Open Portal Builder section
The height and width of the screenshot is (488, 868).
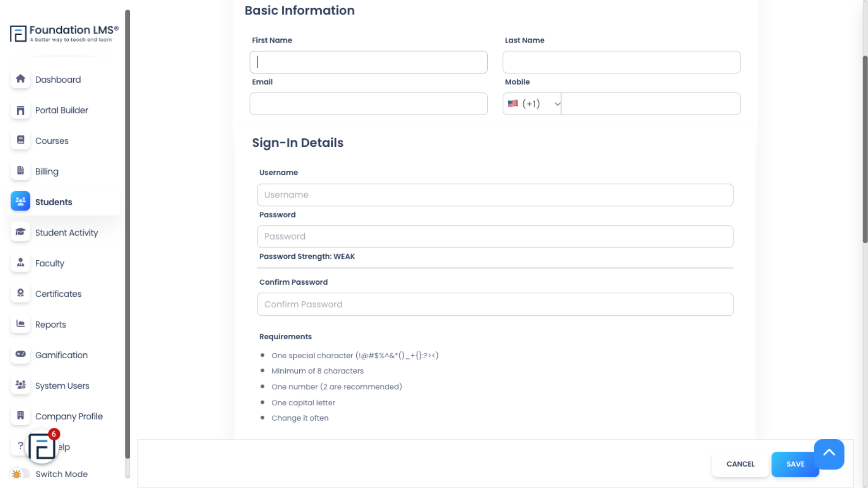click(62, 110)
